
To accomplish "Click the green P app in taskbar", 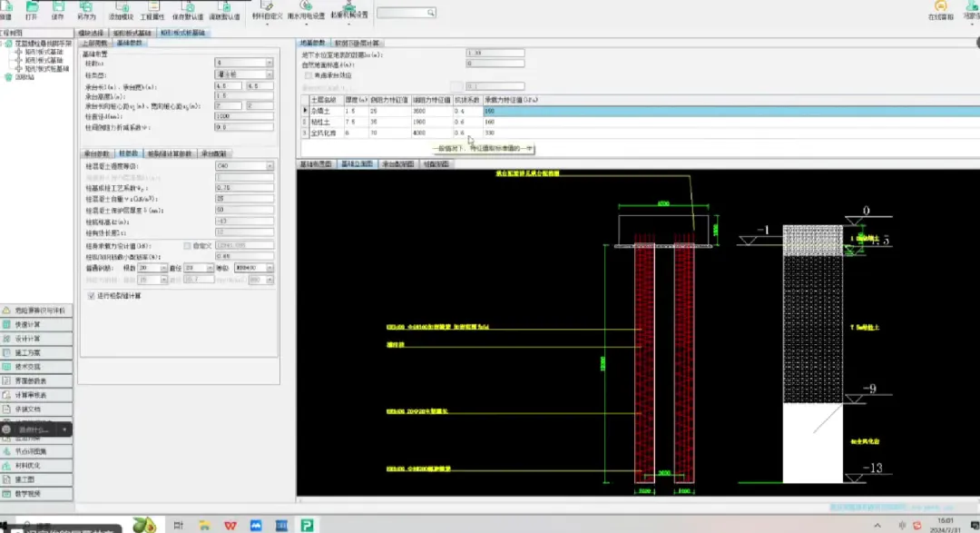I will (307, 526).
